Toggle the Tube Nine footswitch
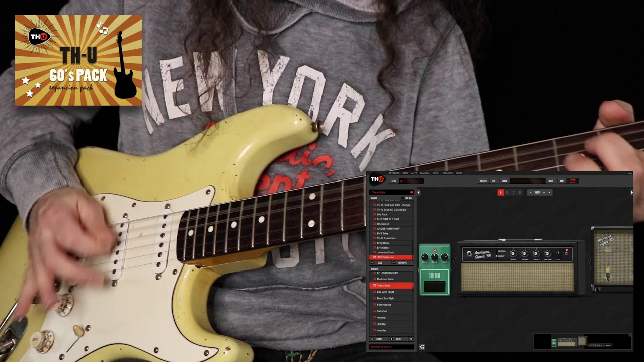This screenshot has width=644, height=362. (x=435, y=287)
